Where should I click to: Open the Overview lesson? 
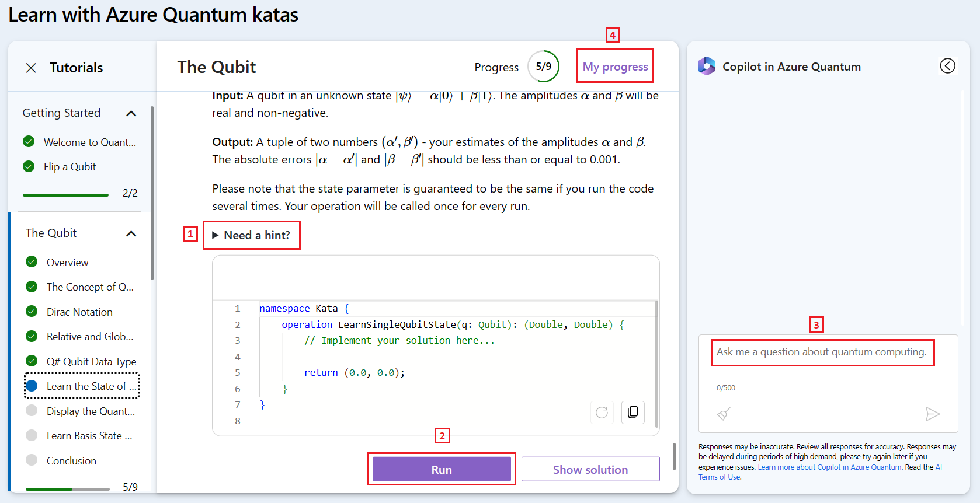pos(68,263)
